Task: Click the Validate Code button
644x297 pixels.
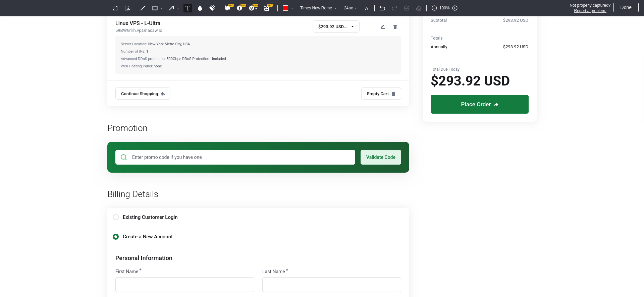Action: [381, 157]
